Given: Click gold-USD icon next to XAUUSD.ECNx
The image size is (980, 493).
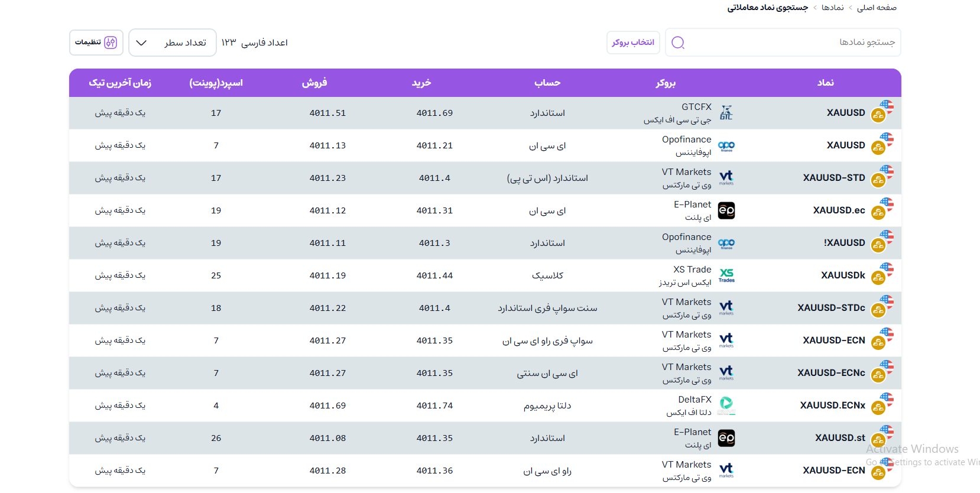Looking at the screenshot, I should point(882,404).
